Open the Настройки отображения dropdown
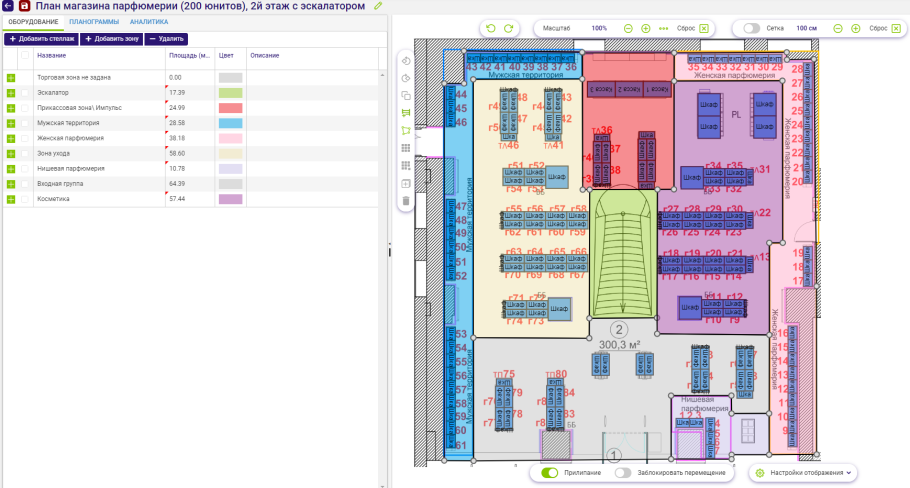Viewport: 910px width, 488px height. (804, 472)
